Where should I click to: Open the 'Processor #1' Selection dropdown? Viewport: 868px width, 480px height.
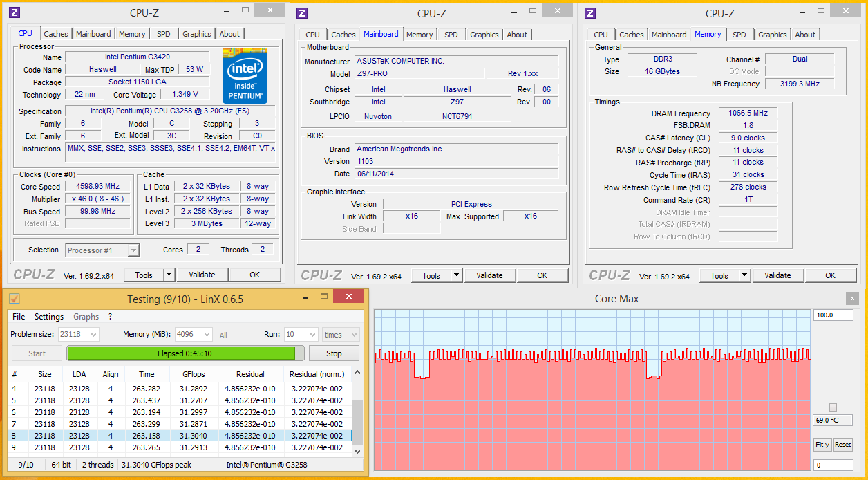(x=102, y=250)
